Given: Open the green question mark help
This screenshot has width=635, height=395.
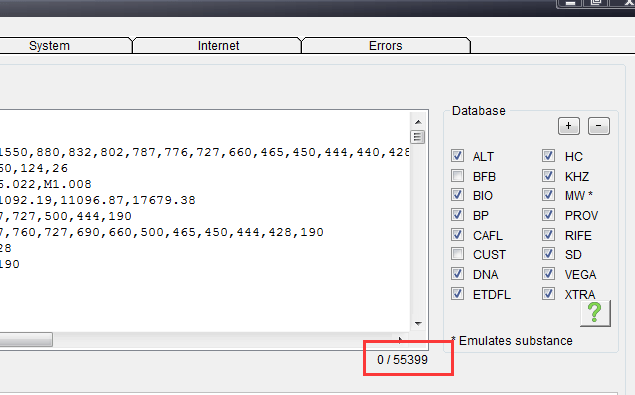Looking at the screenshot, I should click(x=595, y=313).
